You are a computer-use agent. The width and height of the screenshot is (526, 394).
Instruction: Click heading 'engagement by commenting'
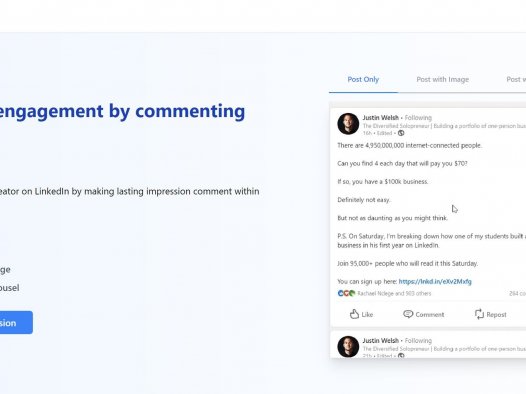tap(122, 111)
